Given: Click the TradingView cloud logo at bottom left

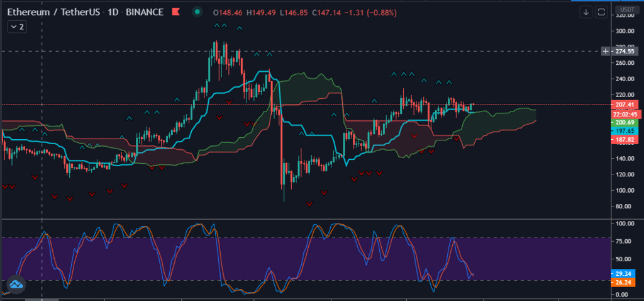Looking at the screenshot, I should (16, 285).
